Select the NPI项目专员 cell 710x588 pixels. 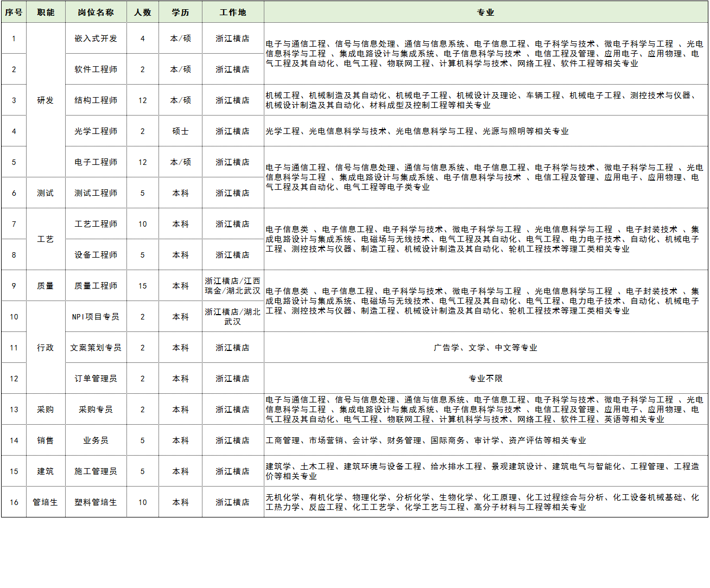point(96,317)
